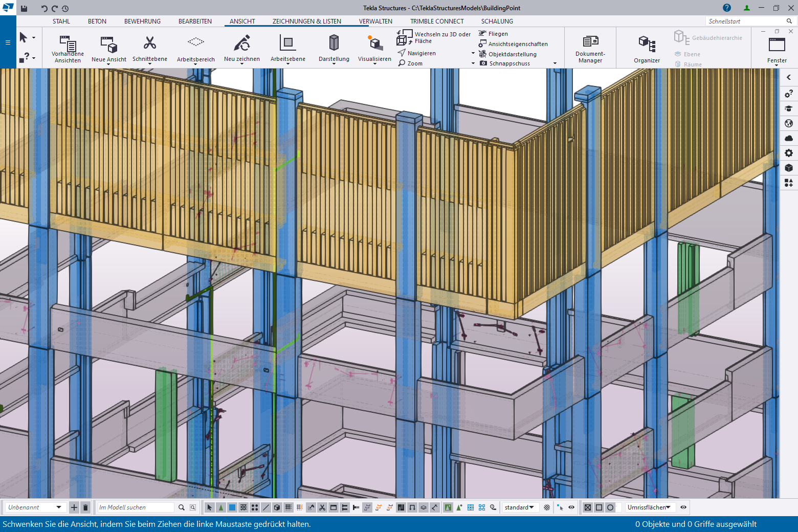
Task: Undo the last action
Action: click(x=44, y=8)
